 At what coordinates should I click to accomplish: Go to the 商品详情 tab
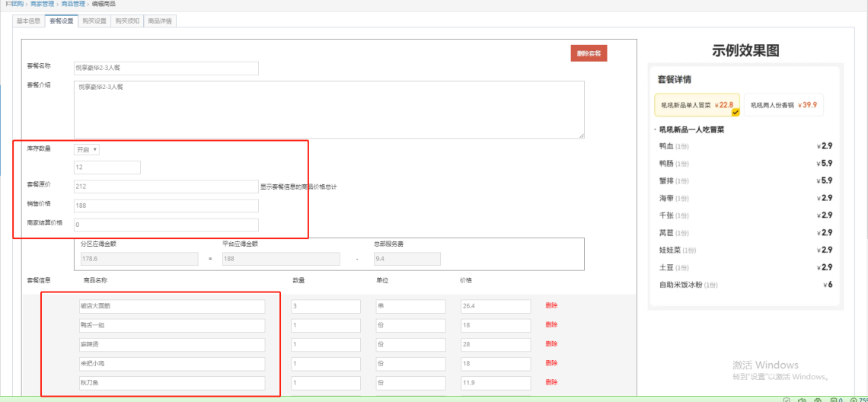tap(160, 21)
